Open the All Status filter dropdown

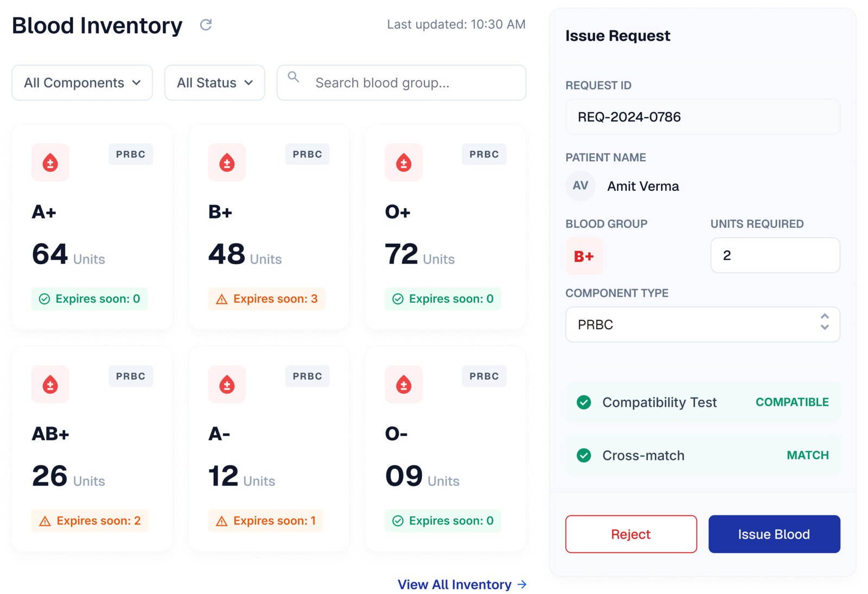click(215, 82)
